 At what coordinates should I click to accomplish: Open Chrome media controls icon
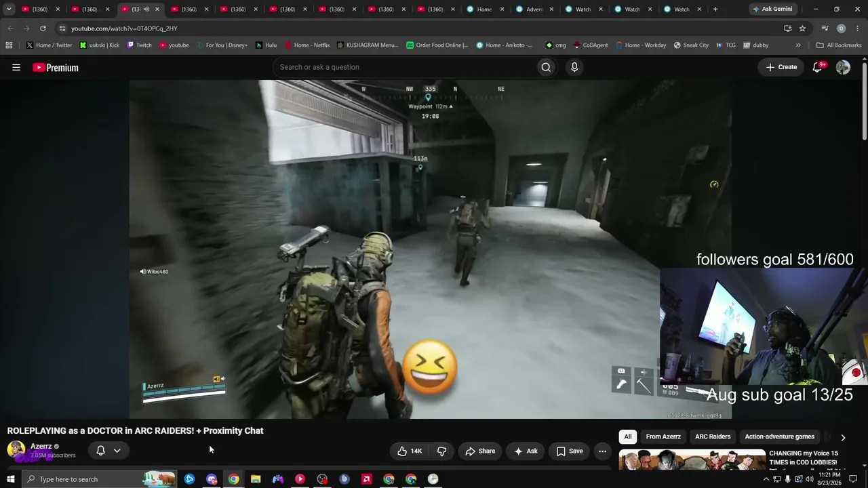825,28
